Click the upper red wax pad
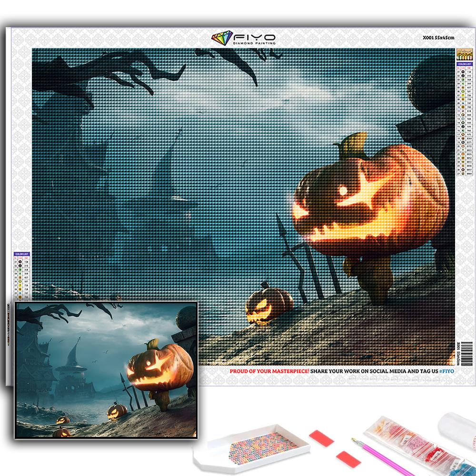The height and width of the screenshot is (476, 476). [321, 438]
